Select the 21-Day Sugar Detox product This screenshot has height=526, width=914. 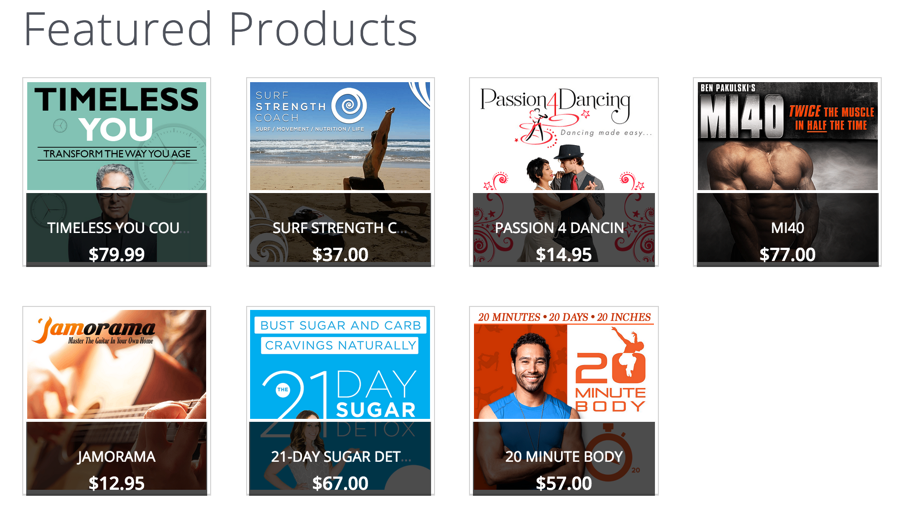tap(340, 401)
